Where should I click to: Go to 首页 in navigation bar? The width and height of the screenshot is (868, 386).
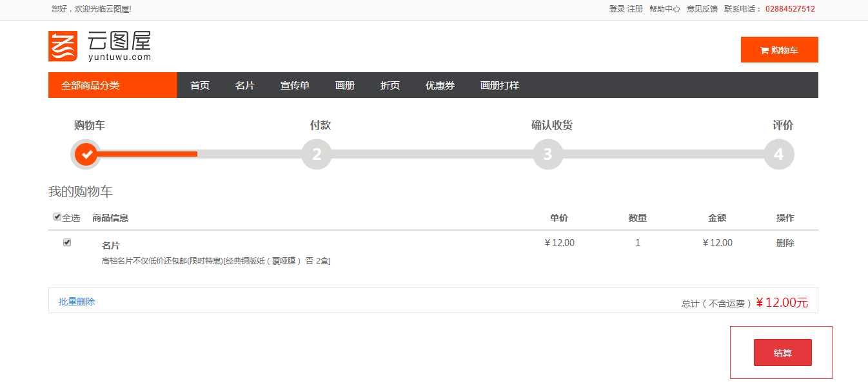pyautogui.click(x=200, y=85)
